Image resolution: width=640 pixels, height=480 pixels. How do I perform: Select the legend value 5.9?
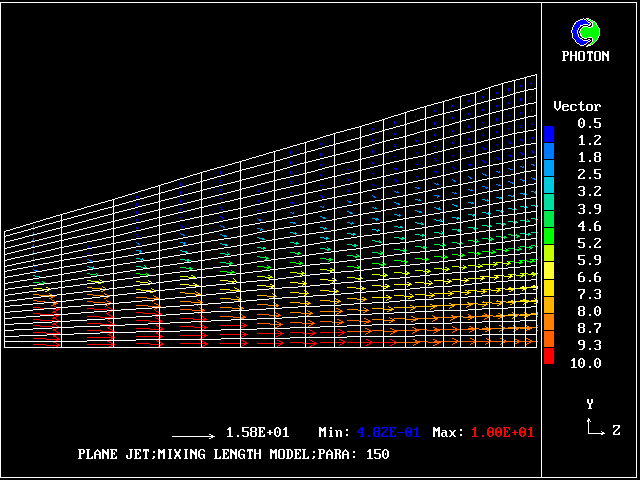coord(589,260)
